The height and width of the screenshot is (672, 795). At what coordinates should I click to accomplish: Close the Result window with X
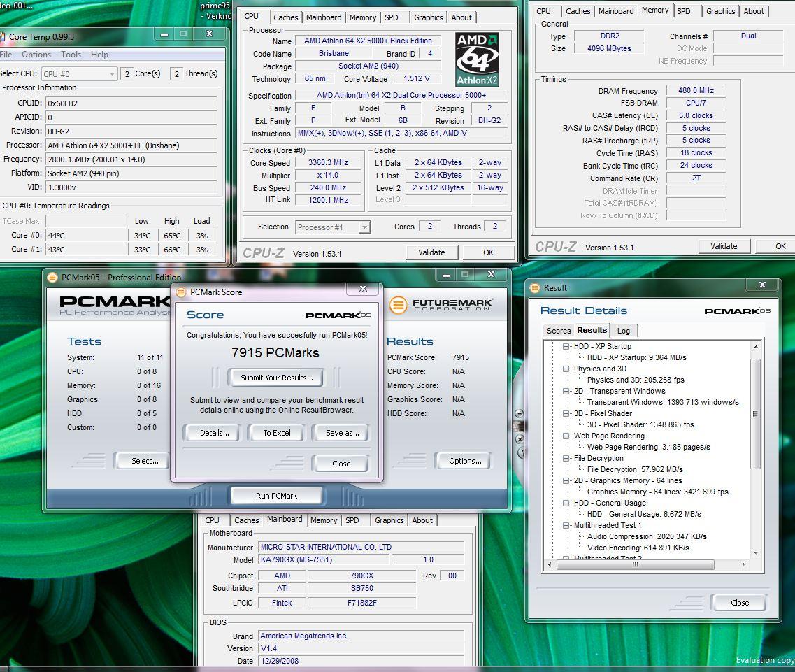coord(762,285)
